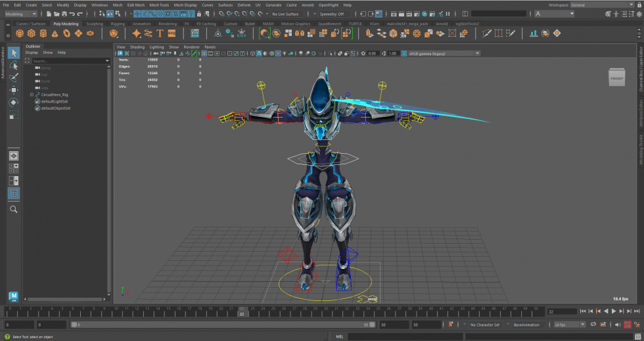Switch to the Rigging shelf tab

coord(118,24)
